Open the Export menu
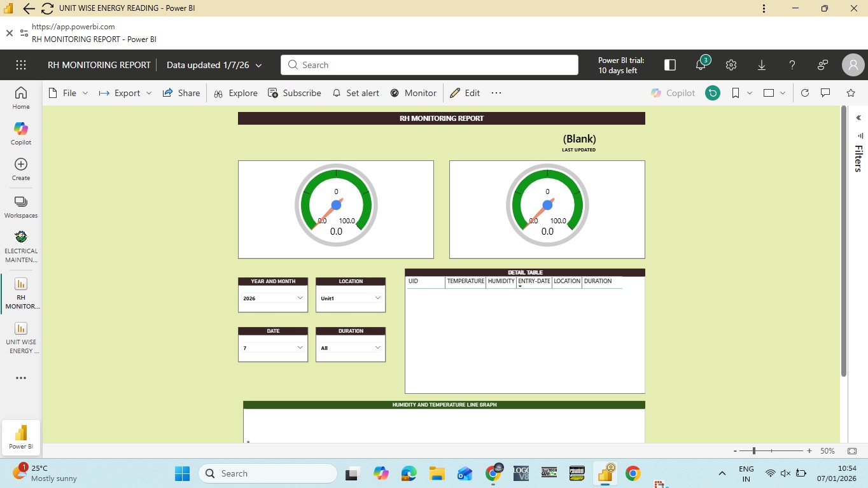 (x=125, y=93)
